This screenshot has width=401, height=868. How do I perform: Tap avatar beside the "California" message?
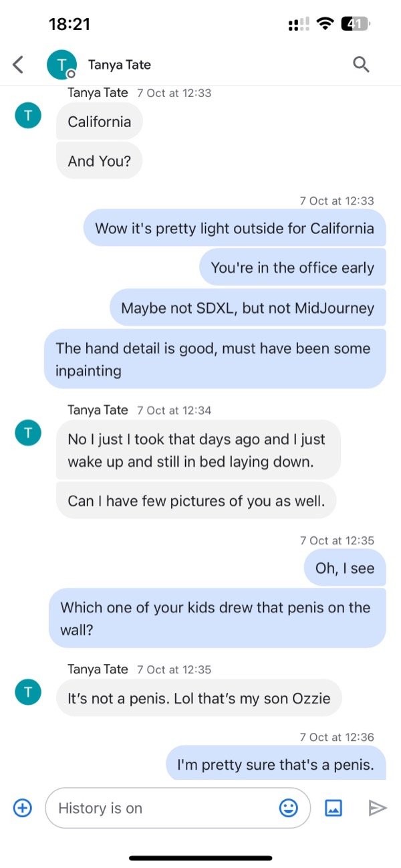(27, 116)
